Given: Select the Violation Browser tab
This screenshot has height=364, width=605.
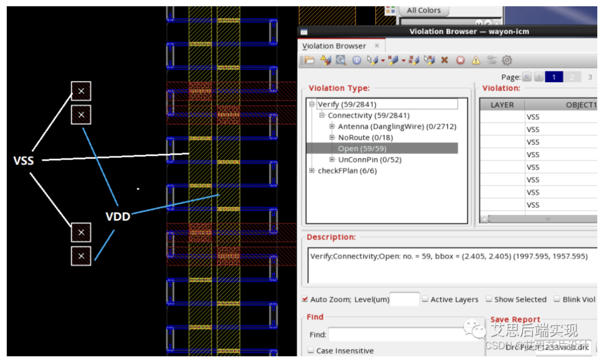Looking at the screenshot, I should (x=334, y=46).
